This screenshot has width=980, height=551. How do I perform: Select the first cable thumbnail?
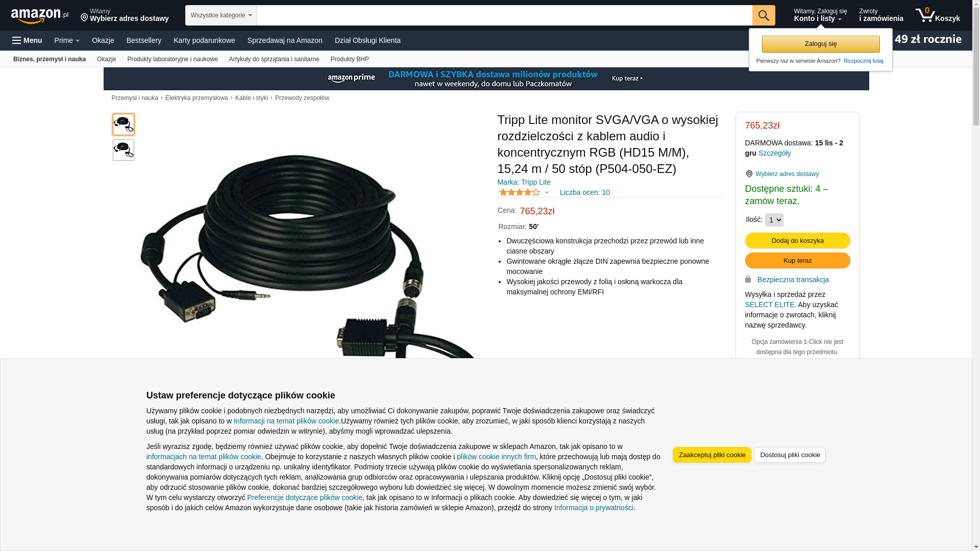click(x=124, y=124)
